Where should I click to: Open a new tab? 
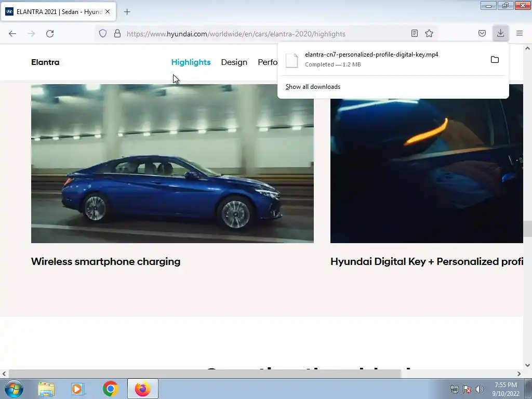pos(127,12)
